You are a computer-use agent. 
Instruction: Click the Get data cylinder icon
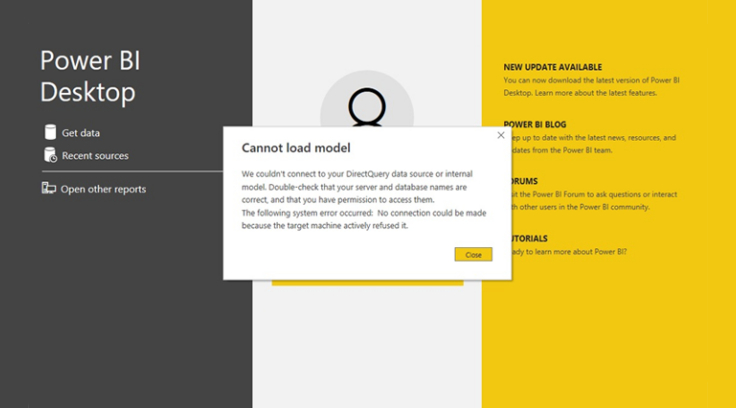pyautogui.click(x=50, y=132)
